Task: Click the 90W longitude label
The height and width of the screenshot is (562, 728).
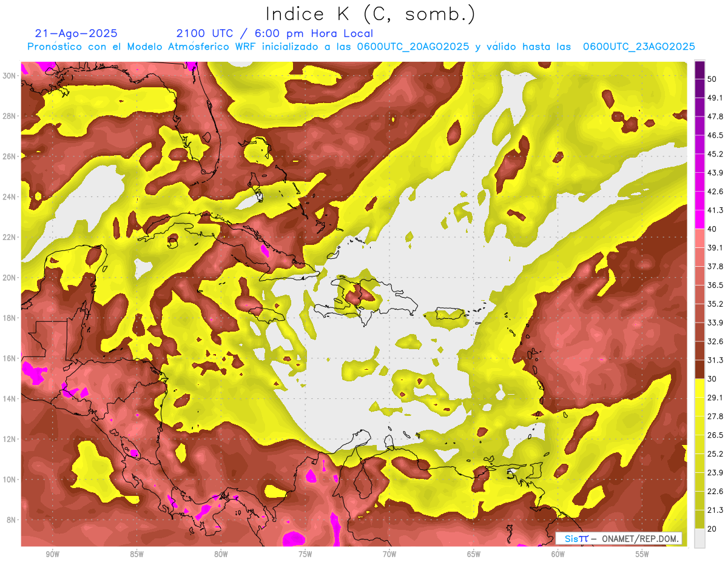Action: pos(52,554)
